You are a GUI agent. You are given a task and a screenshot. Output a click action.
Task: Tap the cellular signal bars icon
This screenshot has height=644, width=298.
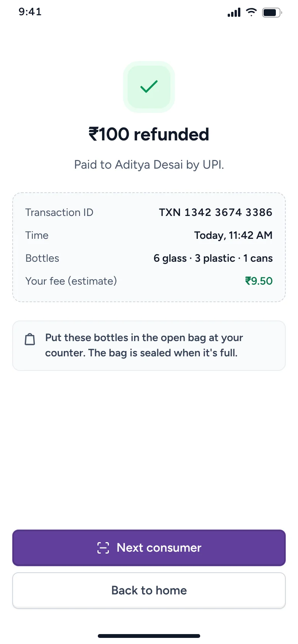click(234, 13)
